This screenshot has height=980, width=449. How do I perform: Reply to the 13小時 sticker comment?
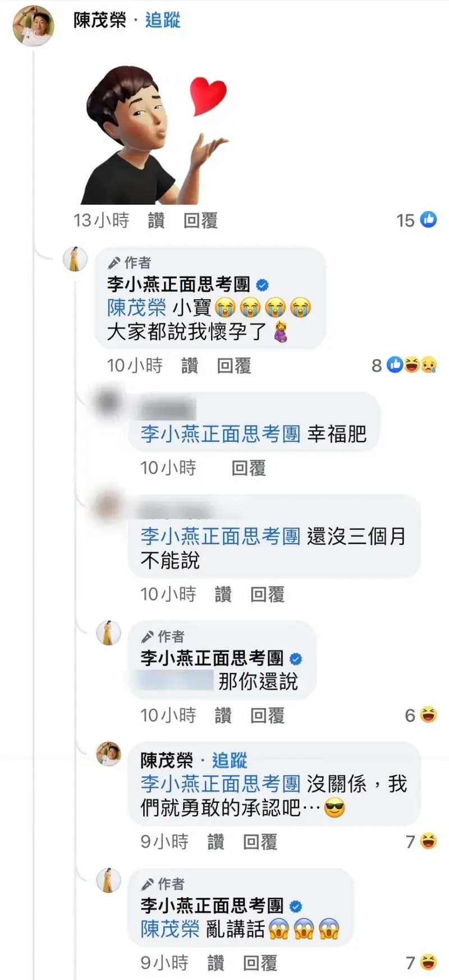(200, 220)
